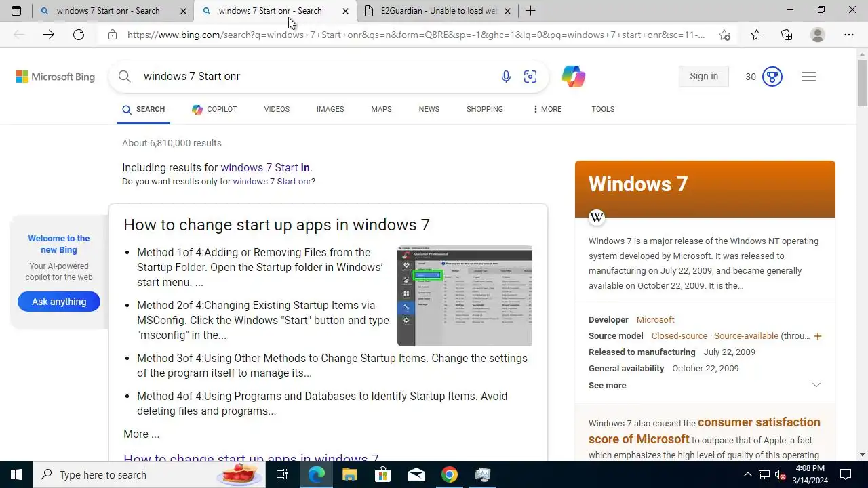Select the NEWS search tab
The image size is (868, 488).
(x=429, y=109)
